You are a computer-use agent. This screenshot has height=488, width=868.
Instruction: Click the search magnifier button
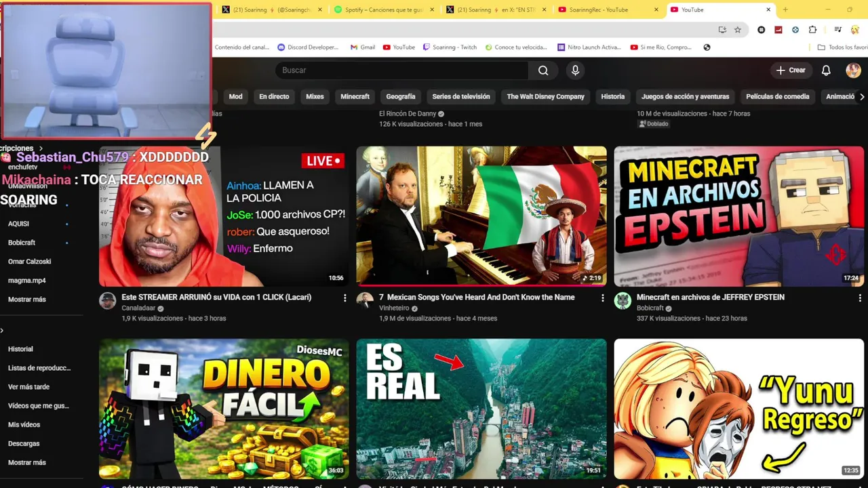[x=543, y=70]
